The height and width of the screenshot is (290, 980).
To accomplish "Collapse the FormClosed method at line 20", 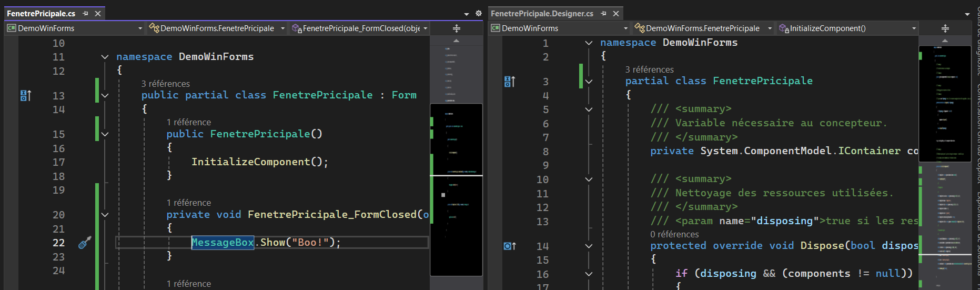I will click(105, 215).
